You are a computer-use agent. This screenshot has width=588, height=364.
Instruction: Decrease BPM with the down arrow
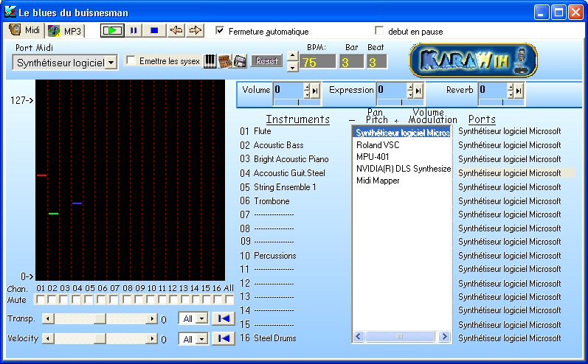tap(292, 66)
